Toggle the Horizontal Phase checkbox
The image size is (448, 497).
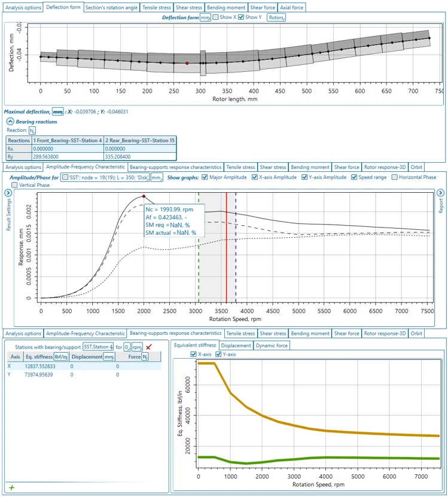[395, 177]
